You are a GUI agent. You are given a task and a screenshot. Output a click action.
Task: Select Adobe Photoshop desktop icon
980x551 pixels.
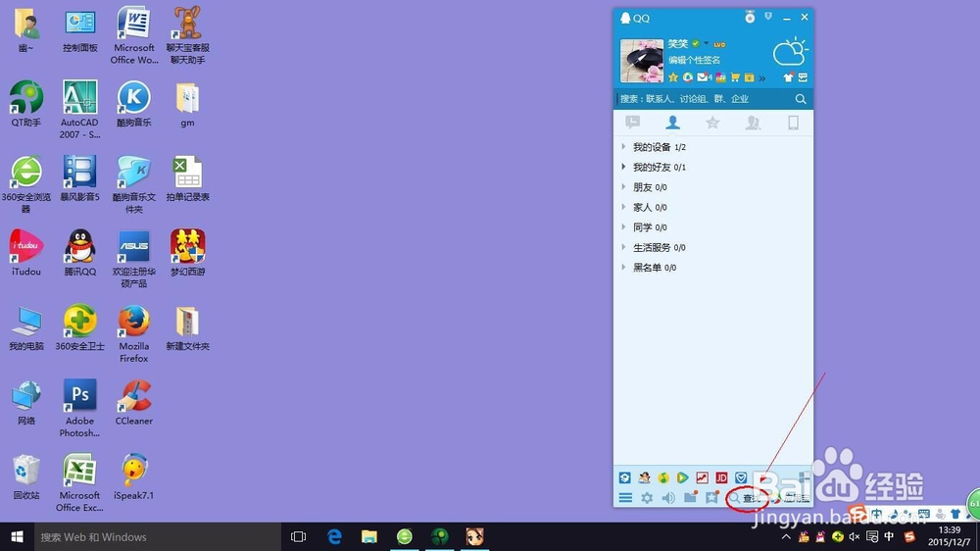[x=80, y=408]
